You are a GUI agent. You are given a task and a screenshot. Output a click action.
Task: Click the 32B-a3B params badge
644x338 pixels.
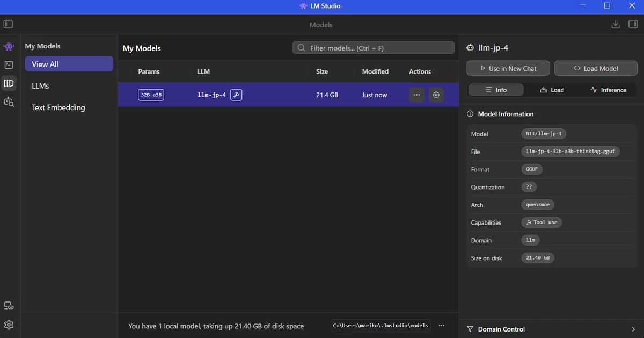tap(151, 95)
